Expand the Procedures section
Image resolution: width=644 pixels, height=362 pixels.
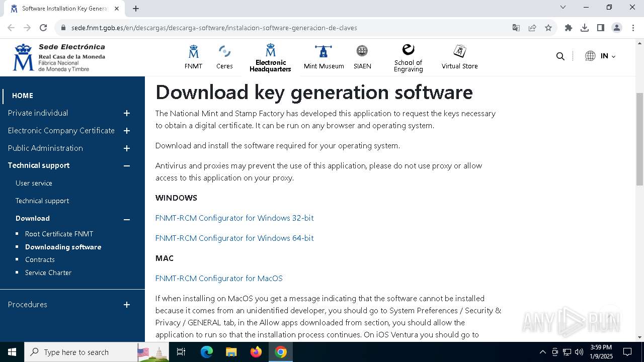point(127,305)
